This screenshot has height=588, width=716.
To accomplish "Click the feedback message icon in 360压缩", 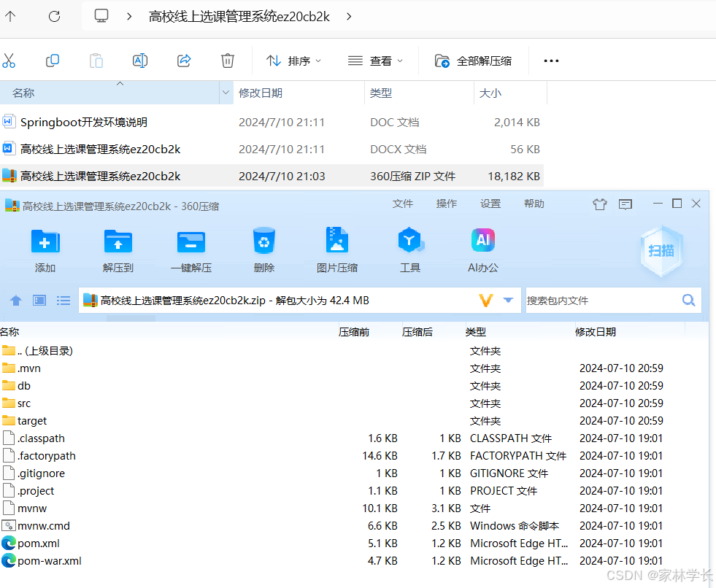I will (x=625, y=204).
